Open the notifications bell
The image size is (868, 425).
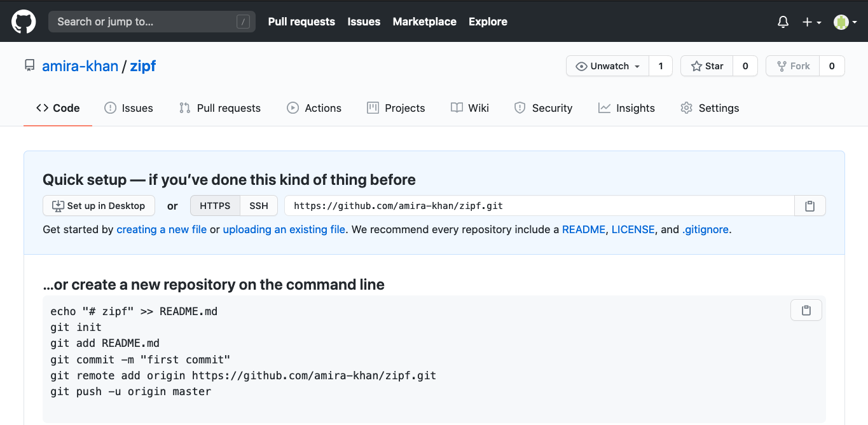coord(783,22)
